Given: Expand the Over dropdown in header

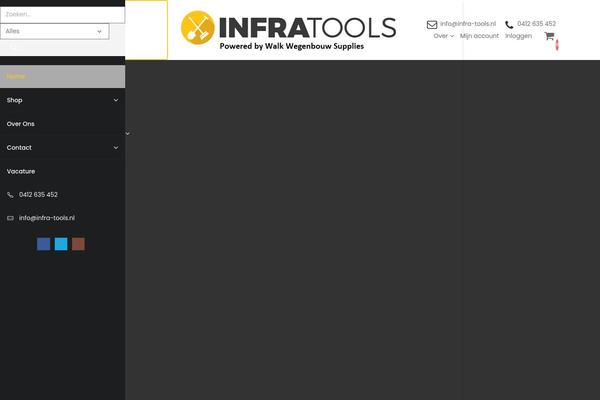Looking at the screenshot, I should click(x=443, y=36).
